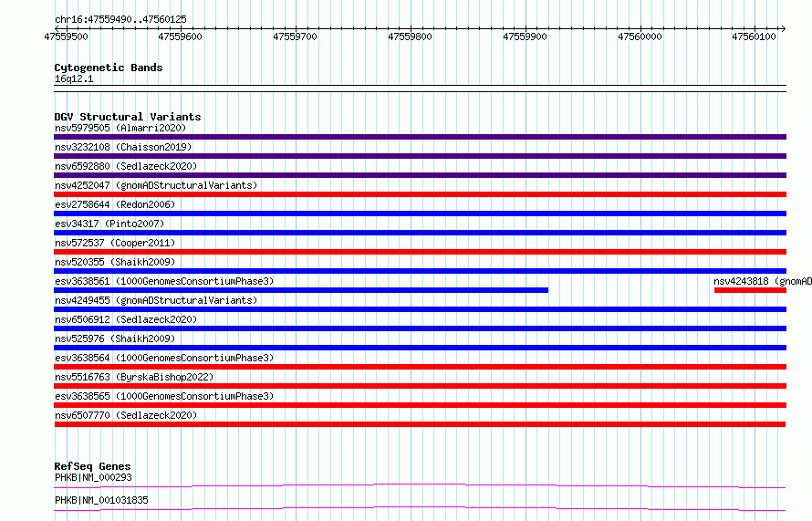Click the blue bar under esv34317
Image resolution: width=812 pixels, height=521 pixels.
[x=420, y=233]
